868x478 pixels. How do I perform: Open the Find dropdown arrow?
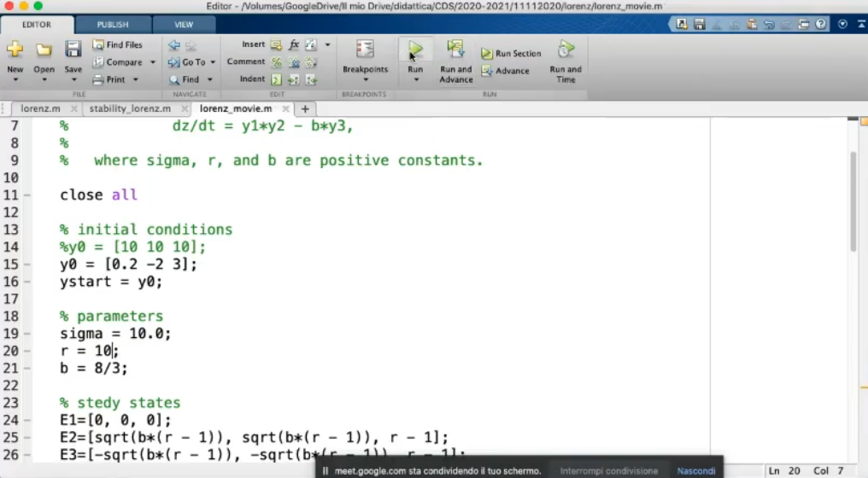tap(209, 79)
